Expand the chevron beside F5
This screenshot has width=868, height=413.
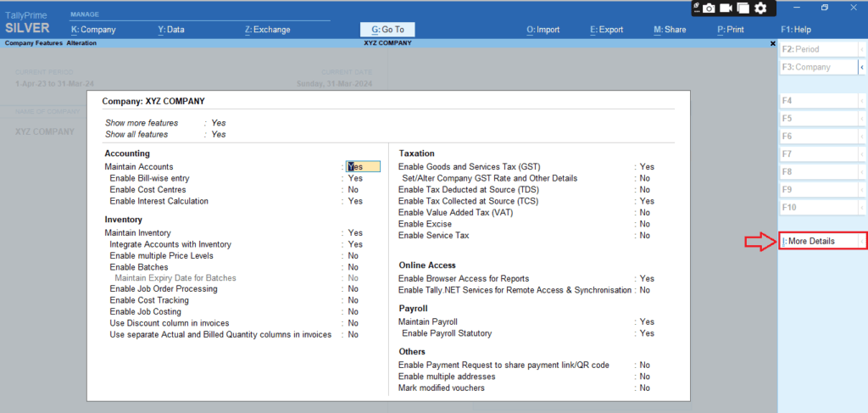[x=862, y=119]
